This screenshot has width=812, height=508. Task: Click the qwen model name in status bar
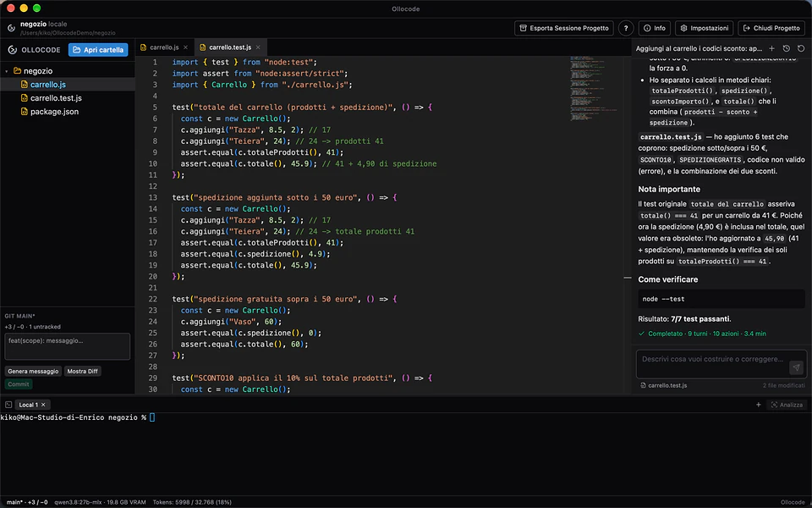tap(100, 502)
